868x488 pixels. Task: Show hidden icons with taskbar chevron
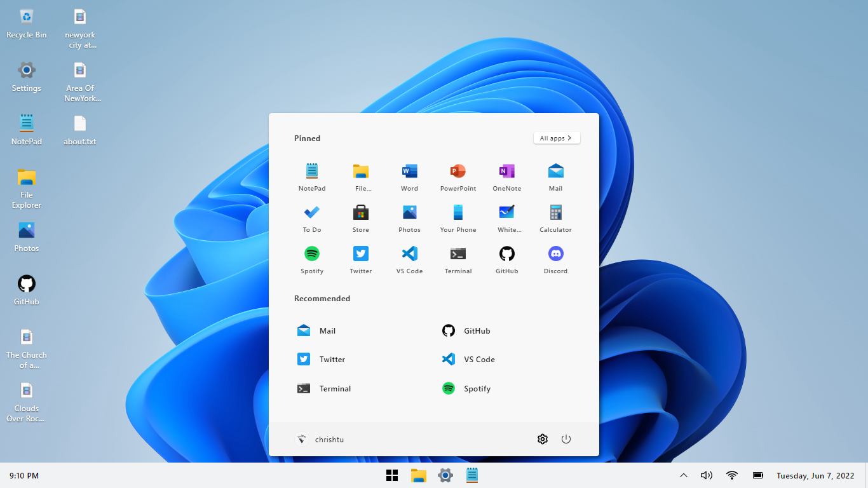tap(684, 475)
